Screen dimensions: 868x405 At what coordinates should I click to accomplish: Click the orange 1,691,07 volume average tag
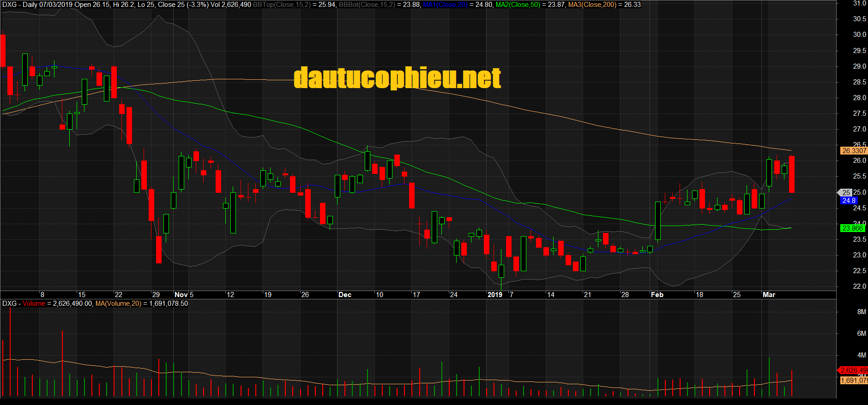point(854,381)
